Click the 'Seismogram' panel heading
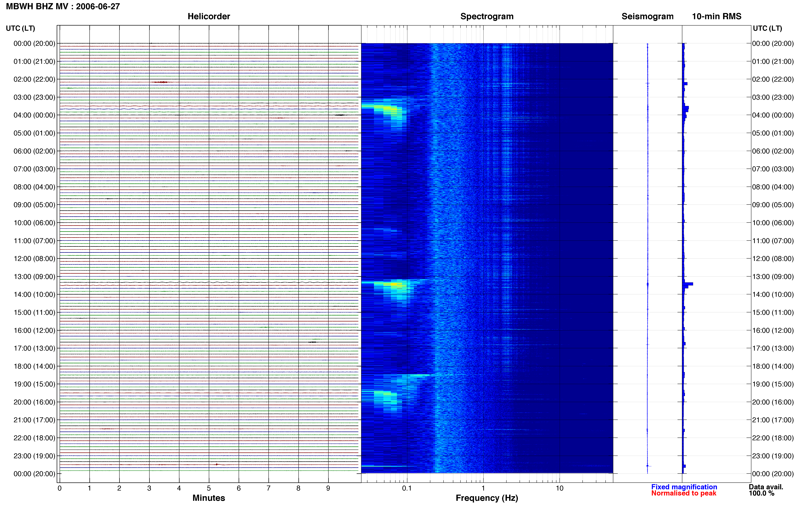The height and width of the screenshot is (508, 812). pyautogui.click(x=647, y=16)
